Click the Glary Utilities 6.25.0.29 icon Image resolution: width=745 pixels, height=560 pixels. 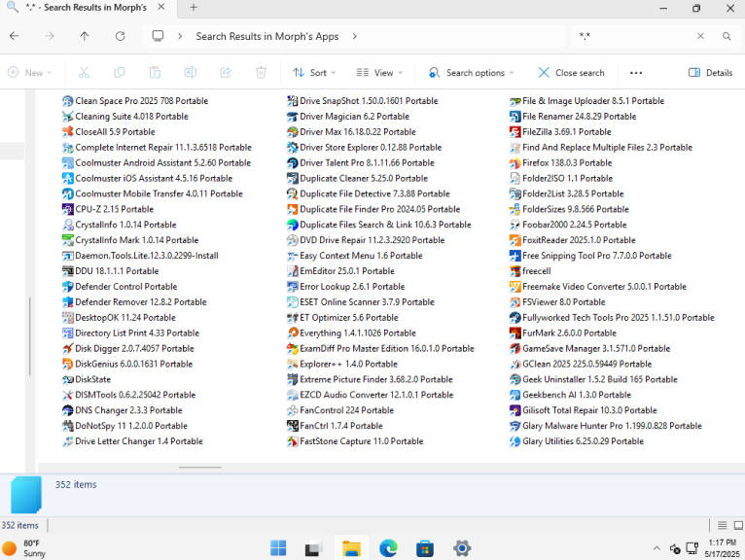(515, 441)
